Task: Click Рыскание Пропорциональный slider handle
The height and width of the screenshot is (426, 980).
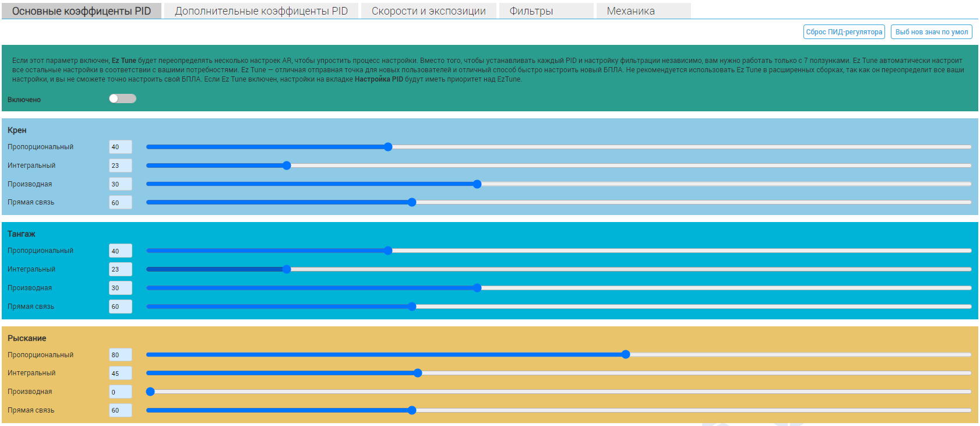Action: (626, 354)
